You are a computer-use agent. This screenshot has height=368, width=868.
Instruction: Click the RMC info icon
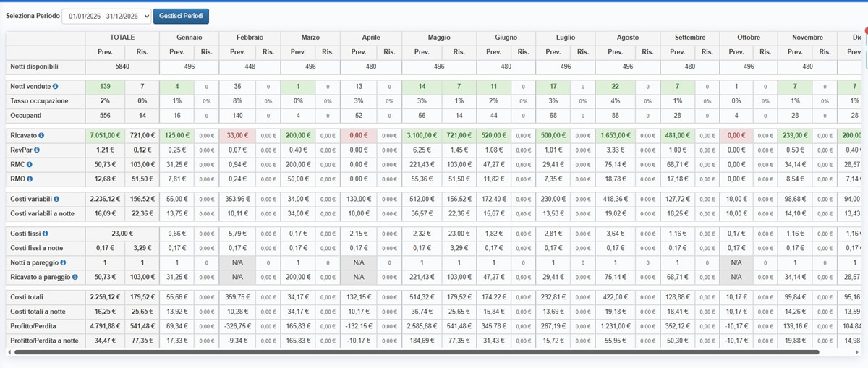[x=30, y=164]
